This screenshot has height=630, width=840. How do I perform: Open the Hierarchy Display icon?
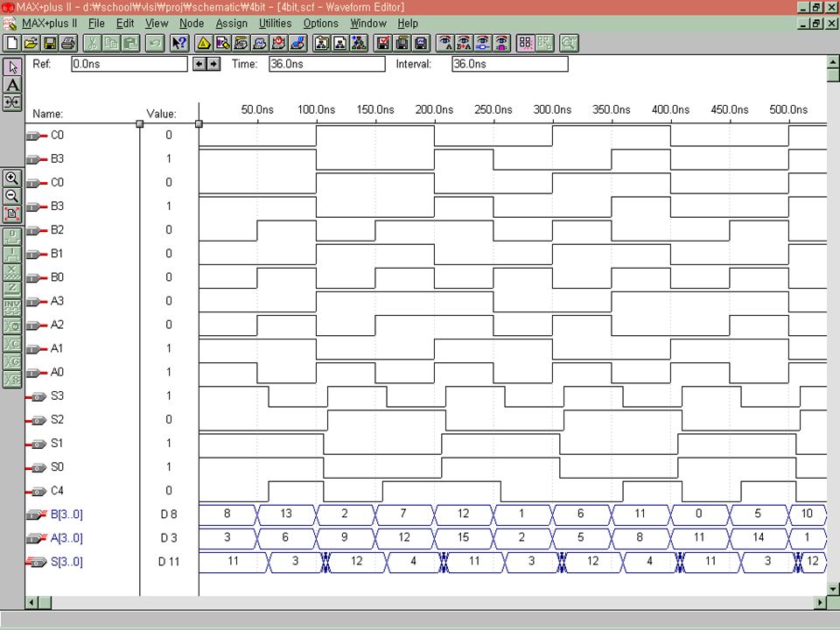tap(204, 44)
